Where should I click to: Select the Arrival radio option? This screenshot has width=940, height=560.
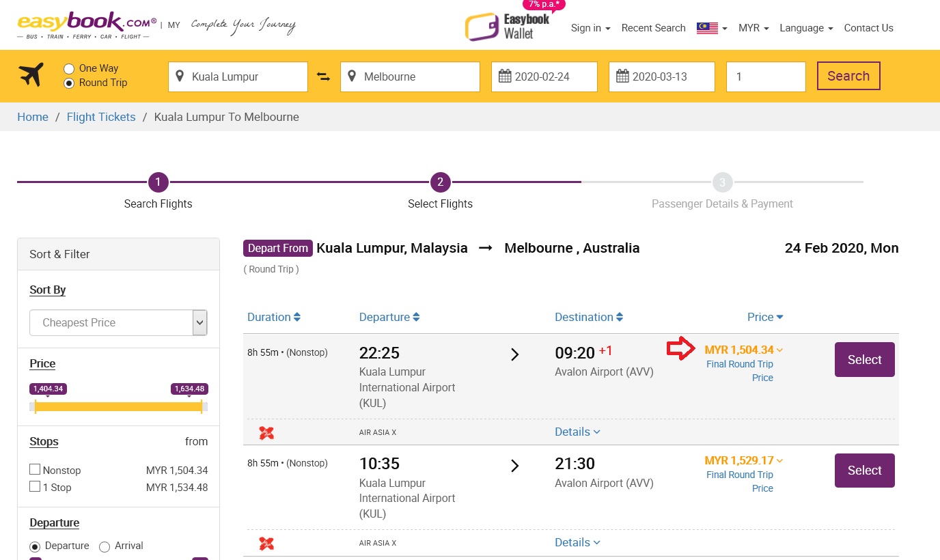(x=105, y=546)
